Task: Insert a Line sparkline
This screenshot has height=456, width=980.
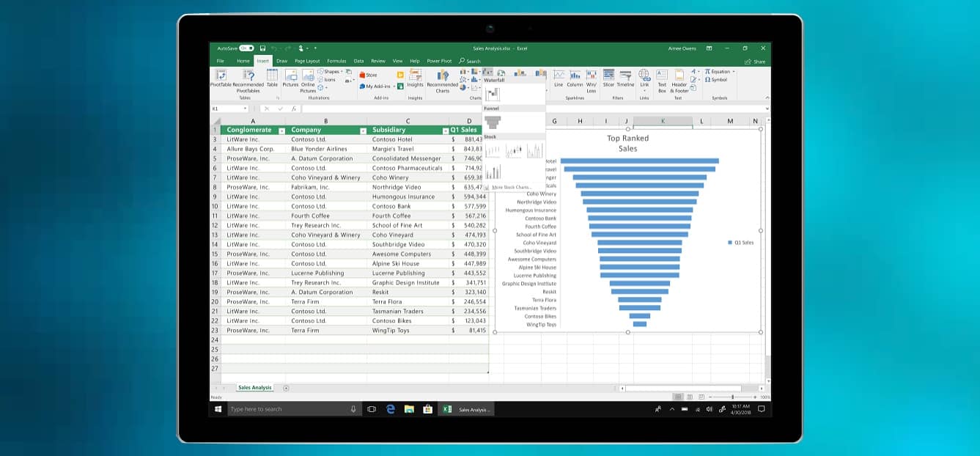Action: tap(559, 79)
